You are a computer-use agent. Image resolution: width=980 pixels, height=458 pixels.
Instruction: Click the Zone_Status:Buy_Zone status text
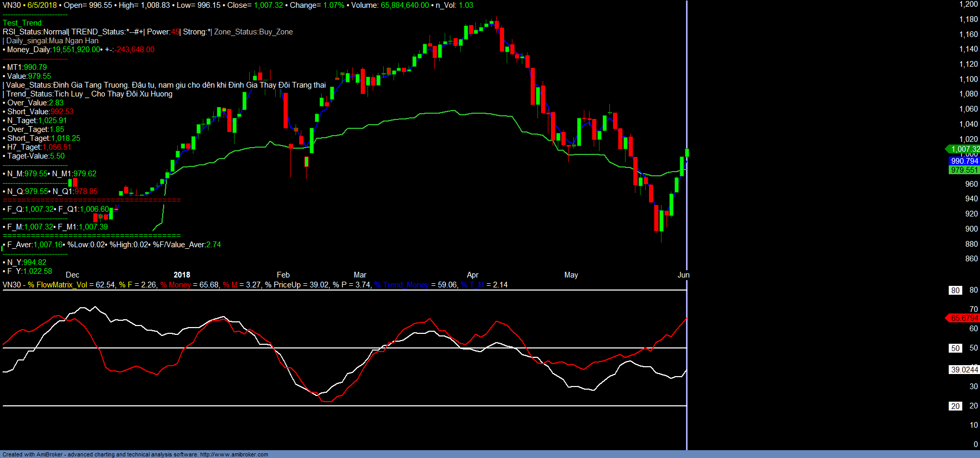click(253, 32)
